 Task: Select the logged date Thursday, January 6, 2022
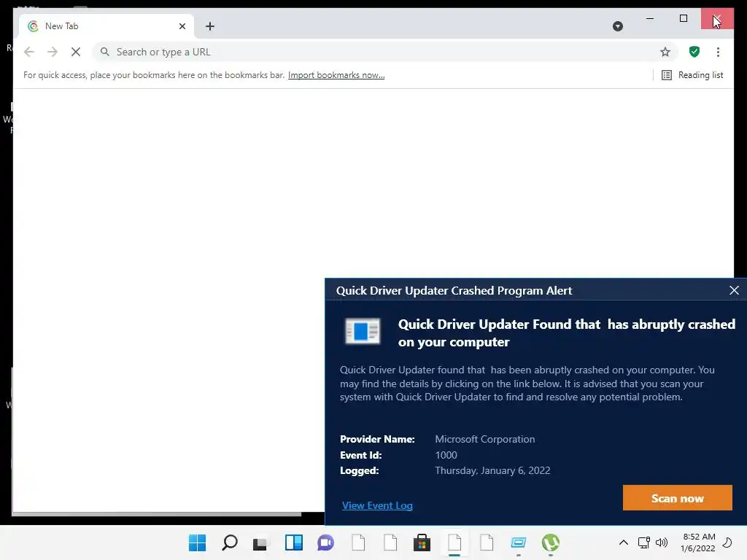click(492, 470)
